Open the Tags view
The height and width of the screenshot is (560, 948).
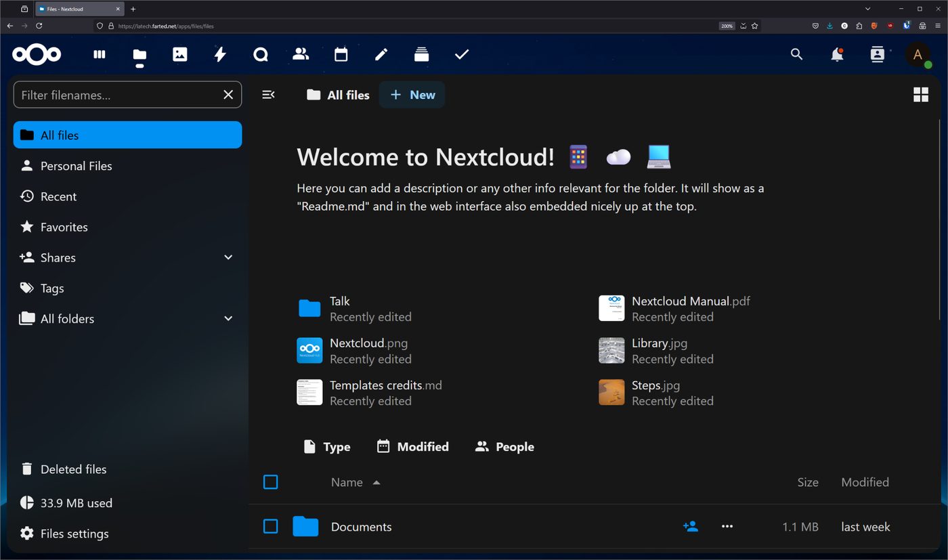tap(127, 288)
